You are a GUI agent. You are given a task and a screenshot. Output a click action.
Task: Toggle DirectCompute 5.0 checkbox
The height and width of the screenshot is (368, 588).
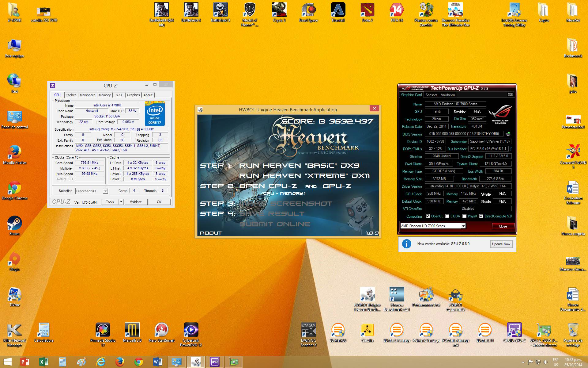point(481,216)
